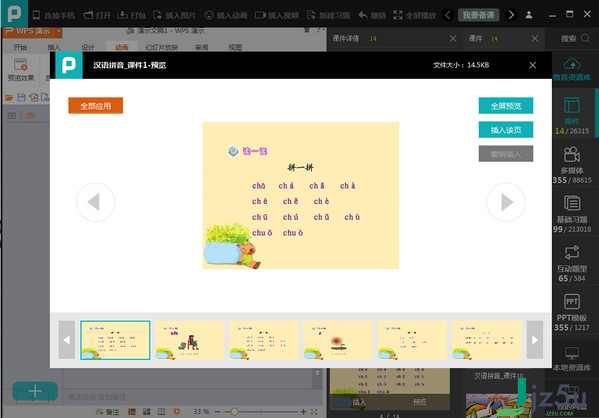
Task: Click the 插入该页 button
Action: coord(506,130)
